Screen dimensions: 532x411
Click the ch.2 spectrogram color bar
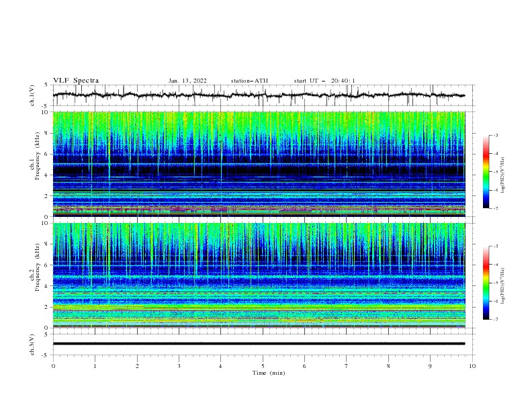pos(486,283)
